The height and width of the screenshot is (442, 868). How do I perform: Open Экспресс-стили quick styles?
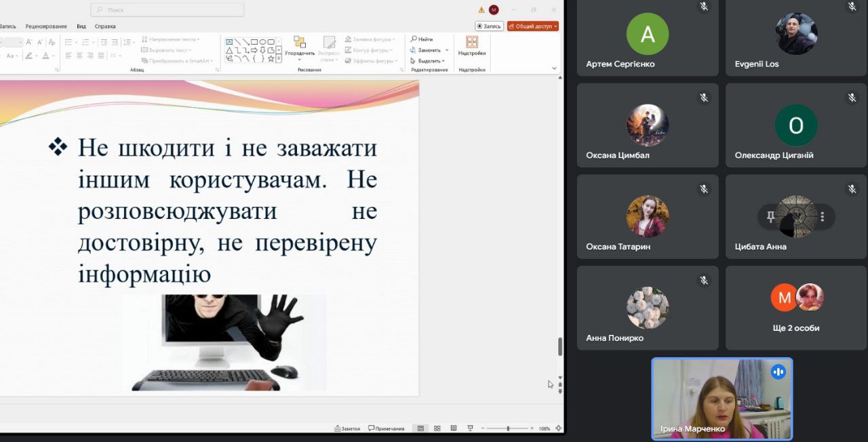click(330, 49)
